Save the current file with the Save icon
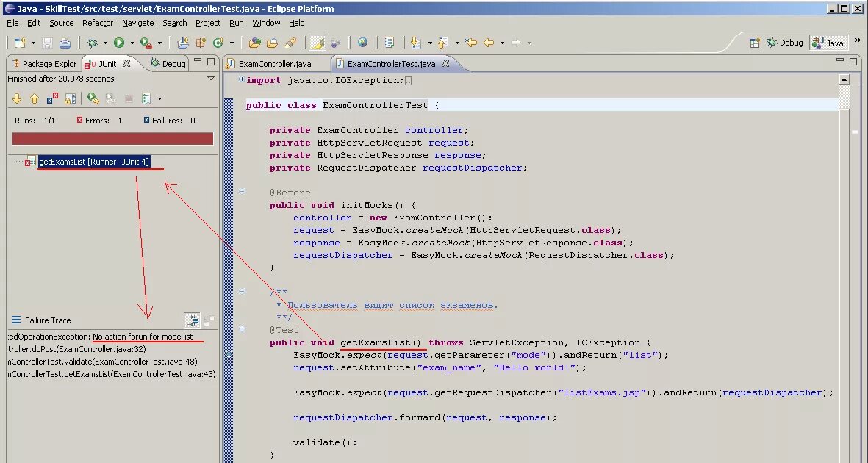Image resolution: width=868 pixels, height=463 pixels. click(x=46, y=42)
